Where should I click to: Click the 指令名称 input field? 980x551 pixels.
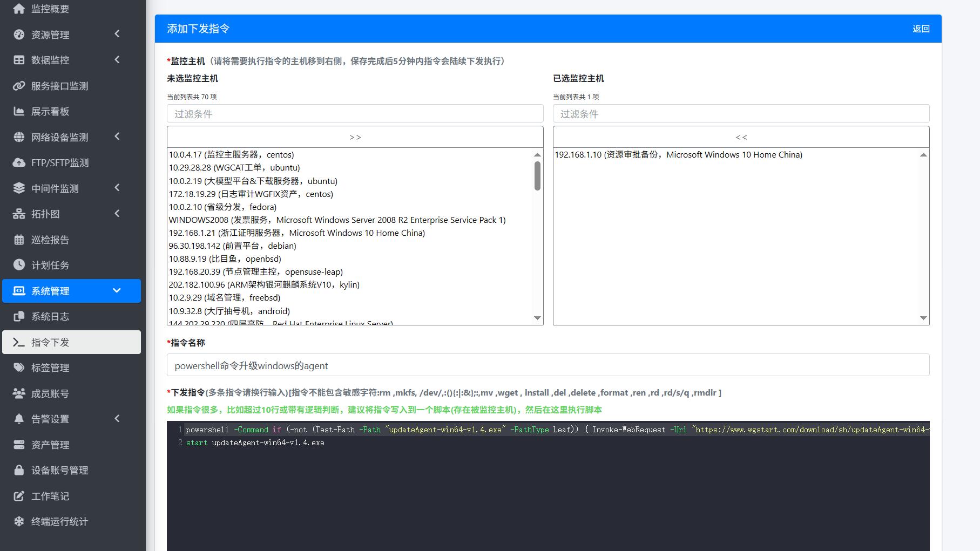548,365
